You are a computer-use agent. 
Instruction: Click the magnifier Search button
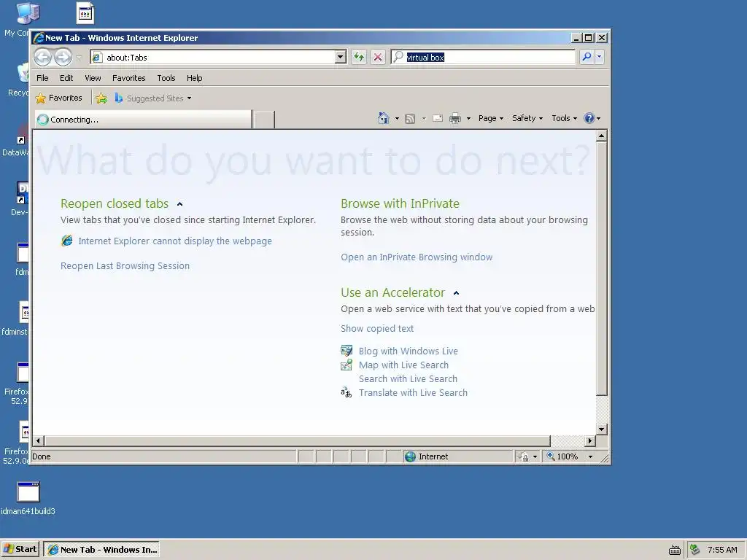[587, 57]
